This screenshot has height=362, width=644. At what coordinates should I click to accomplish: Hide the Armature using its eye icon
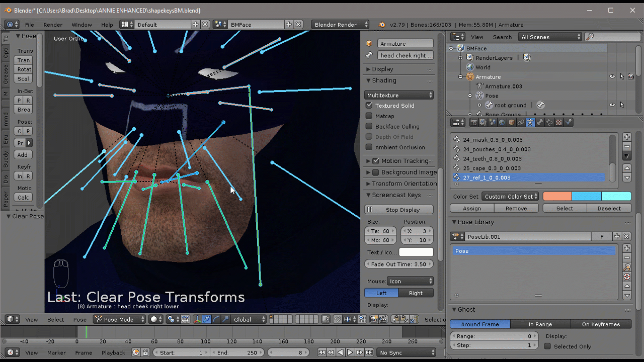612,77
